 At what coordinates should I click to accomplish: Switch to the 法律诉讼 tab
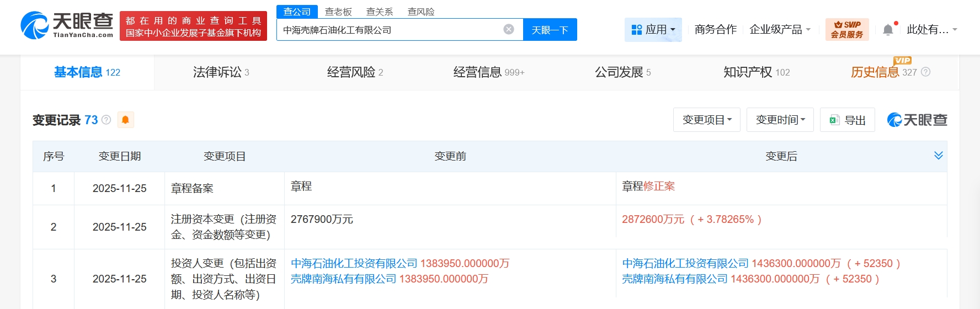pos(221,72)
